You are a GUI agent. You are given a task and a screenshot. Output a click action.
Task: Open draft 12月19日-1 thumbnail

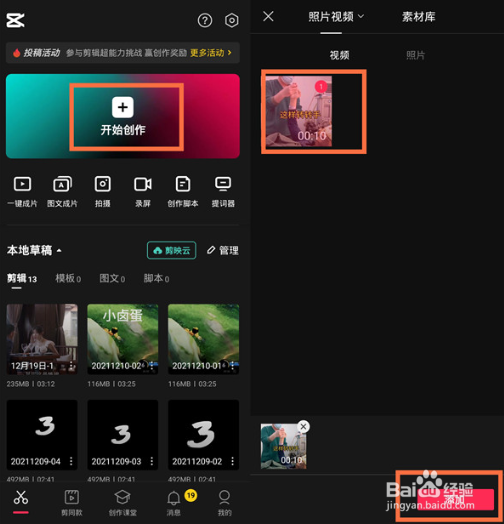[42, 339]
